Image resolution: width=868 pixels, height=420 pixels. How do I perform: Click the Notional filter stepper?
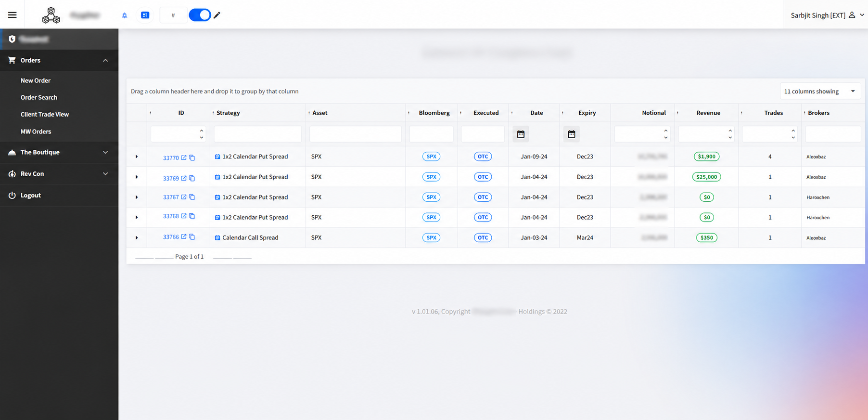(666, 134)
